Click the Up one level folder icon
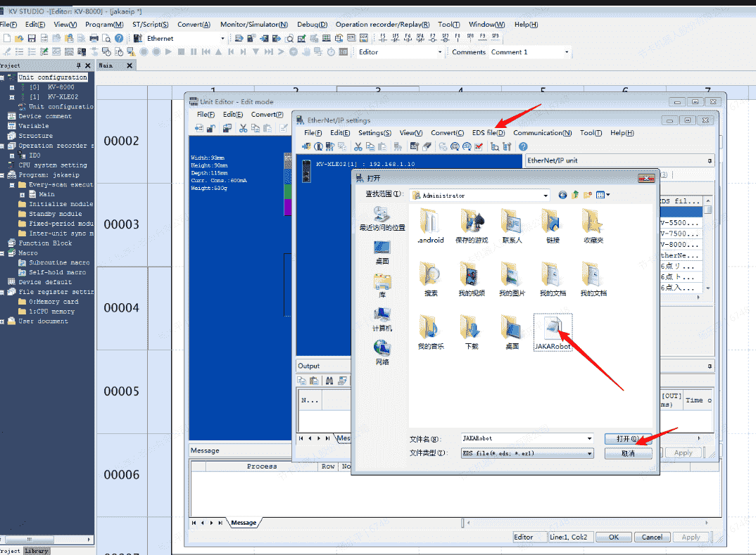Viewport: 756px width, 555px height. pyautogui.click(x=575, y=195)
